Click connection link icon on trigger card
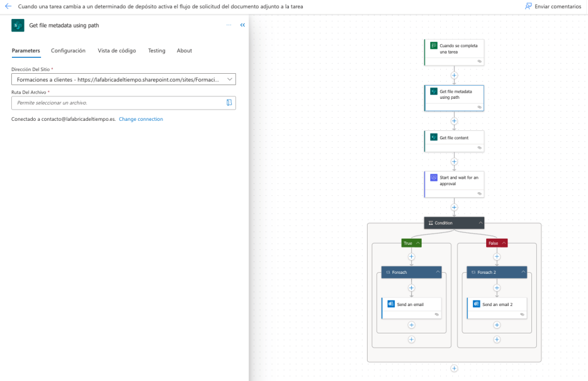The width and height of the screenshot is (588, 381). pos(479,61)
